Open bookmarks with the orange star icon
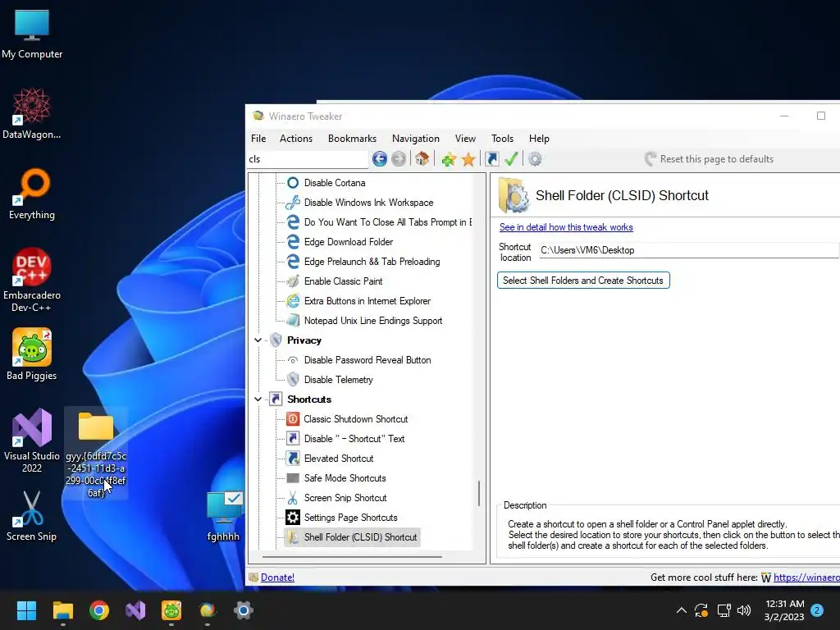840x630 pixels. point(468,159)
